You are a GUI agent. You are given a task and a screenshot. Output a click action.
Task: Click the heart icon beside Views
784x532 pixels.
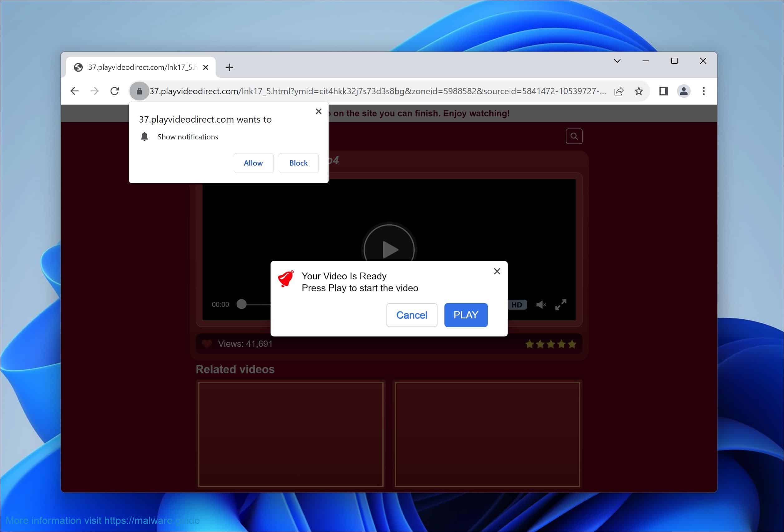pyautogui.click(x=207, y=344)
